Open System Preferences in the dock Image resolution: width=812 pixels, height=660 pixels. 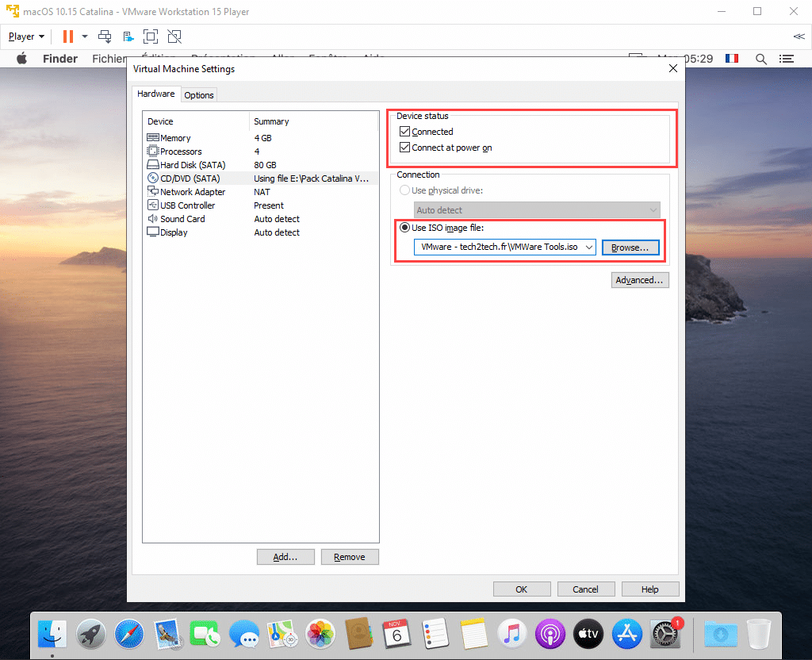[x=664, y=634]
